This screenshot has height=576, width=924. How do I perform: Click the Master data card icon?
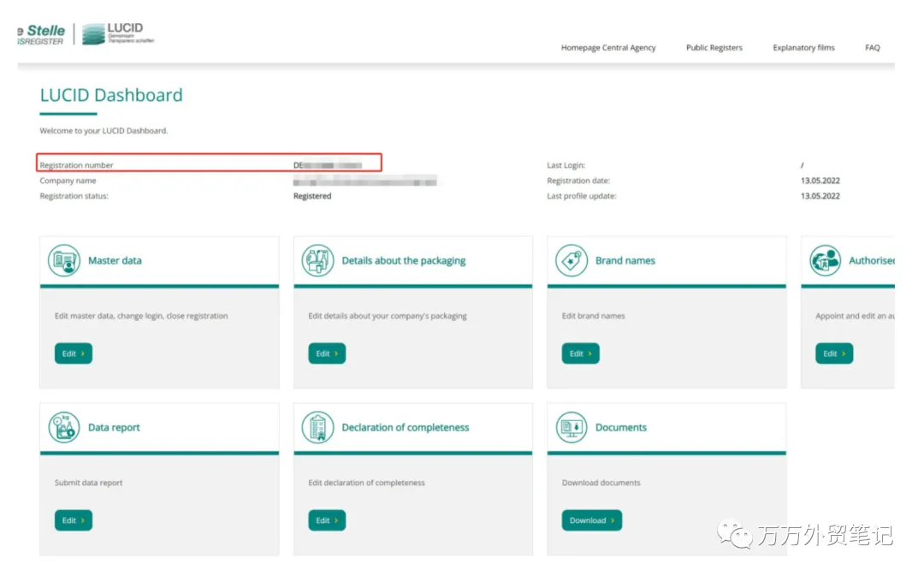[63, 260]
